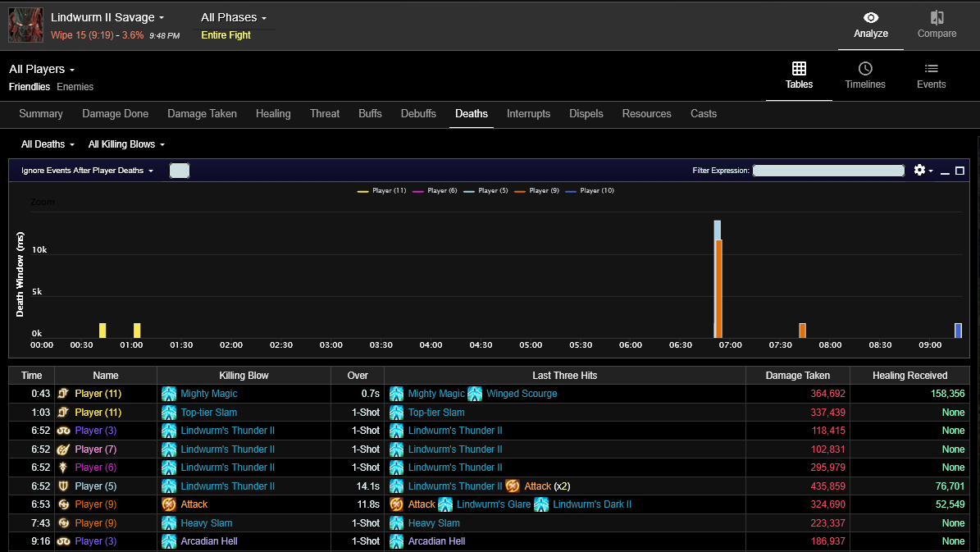Sort table by Damage Taken column
The height and width of the screenshot is (552, 980).
pyautogui.click(x=797, y=376)
